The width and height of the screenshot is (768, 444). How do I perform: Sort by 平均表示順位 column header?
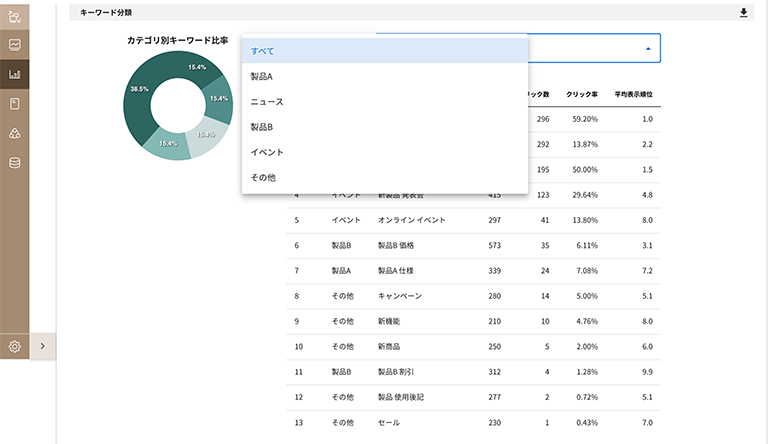pos(633,94)
